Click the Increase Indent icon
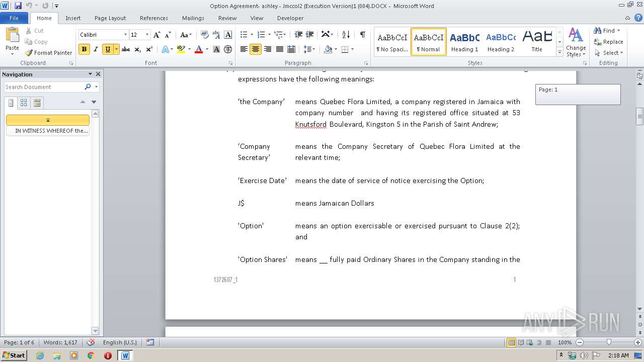The width and height of the screenshot is (644, 362). tap(310, 35)
